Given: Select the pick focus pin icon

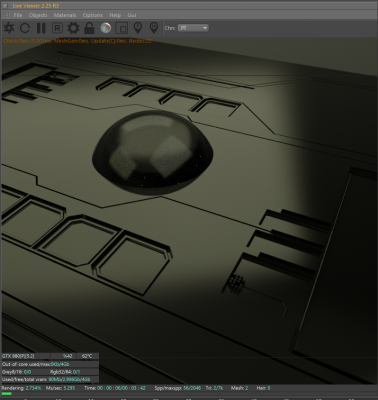Looking at the screenshot, I should coord(138,28).
